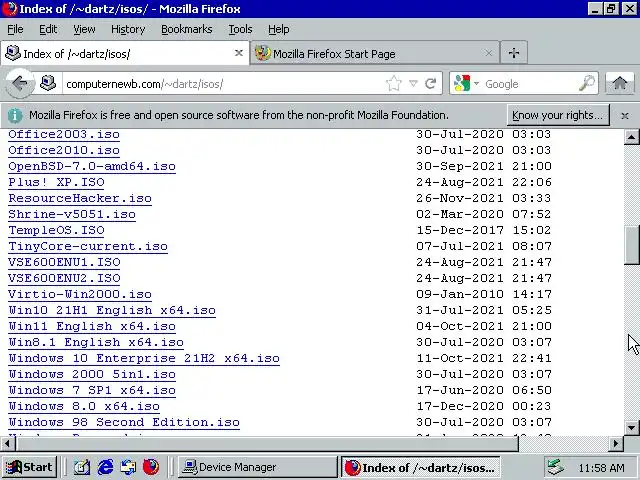Click the blue info icon in notification bar
Viewport: 640px width, 480px height.
(15, 116)
